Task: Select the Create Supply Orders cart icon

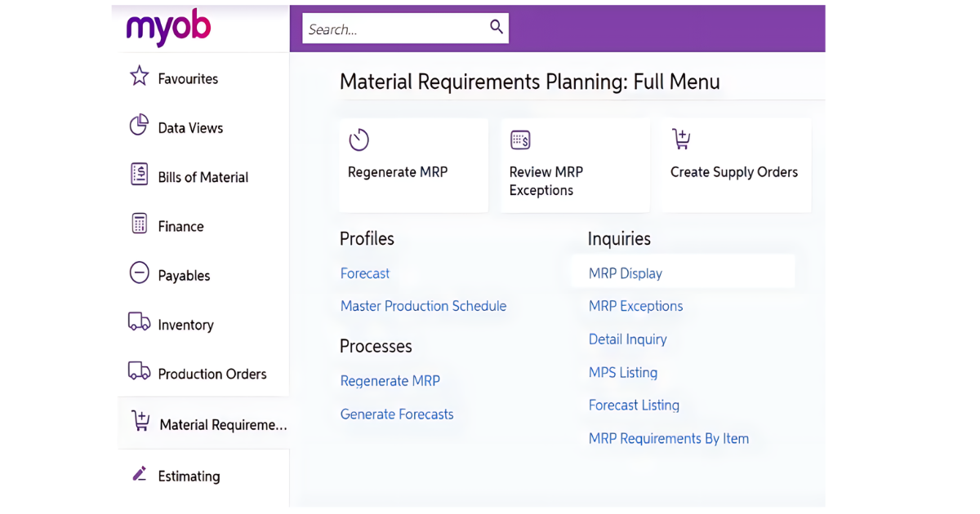Action: (x=681, y=140)
